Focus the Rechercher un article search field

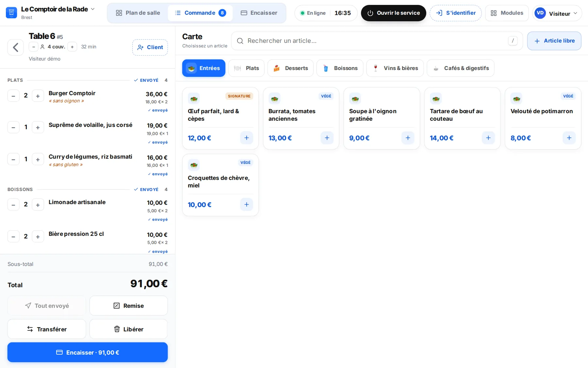pyautogui.click(x=377, y=41)
